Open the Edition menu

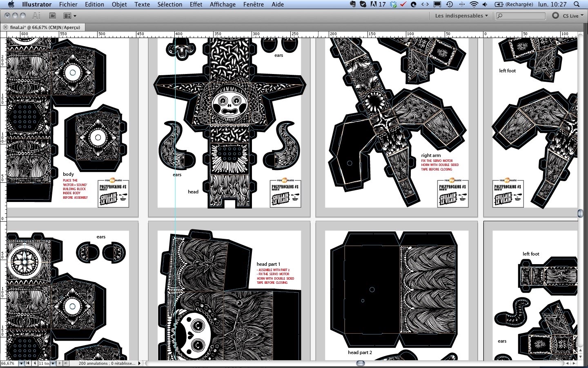(94, 4)
